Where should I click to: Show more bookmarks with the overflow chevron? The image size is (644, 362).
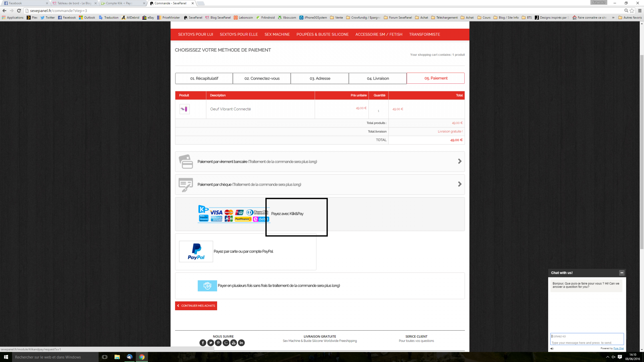pos(613,18)
